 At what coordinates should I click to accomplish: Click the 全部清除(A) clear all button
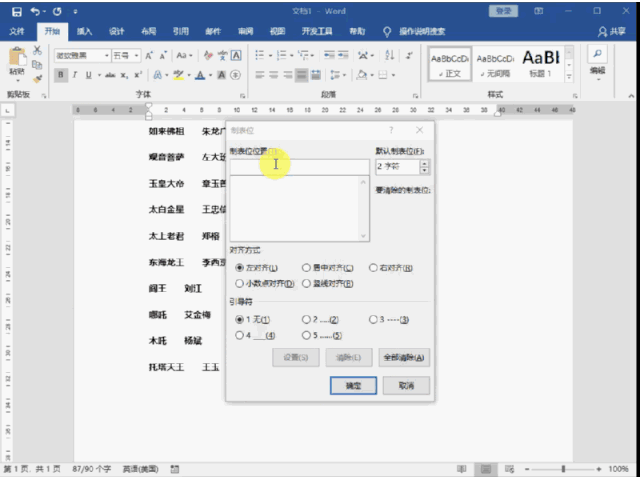tap(405, 357)
